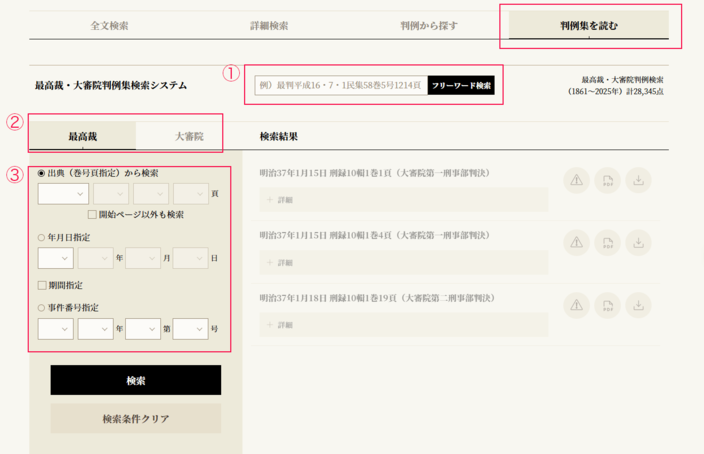Click the 検索条件クリア button
The image size is (704, 454).
coord(135,419)
